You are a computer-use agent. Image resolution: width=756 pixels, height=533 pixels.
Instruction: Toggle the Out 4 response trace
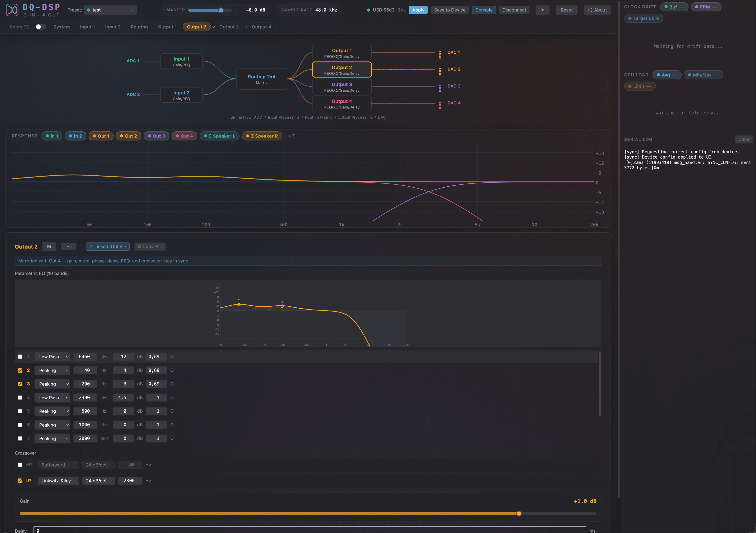point(184,136)
